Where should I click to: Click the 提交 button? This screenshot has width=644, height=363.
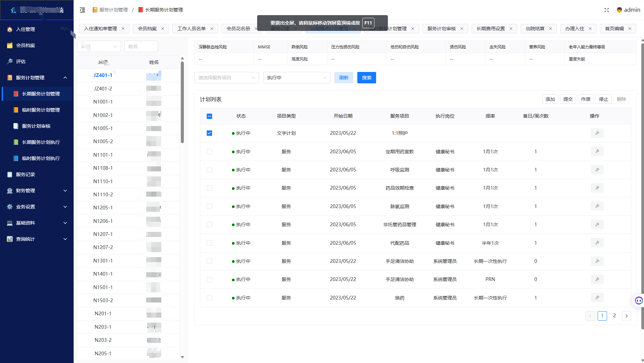(568, 99)
